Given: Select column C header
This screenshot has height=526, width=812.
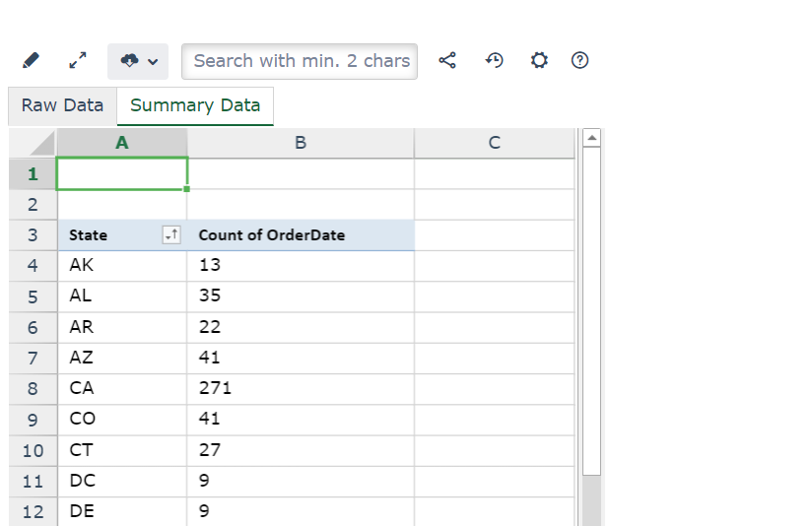Looking at the screenshot, I should [x=495, y=143].
